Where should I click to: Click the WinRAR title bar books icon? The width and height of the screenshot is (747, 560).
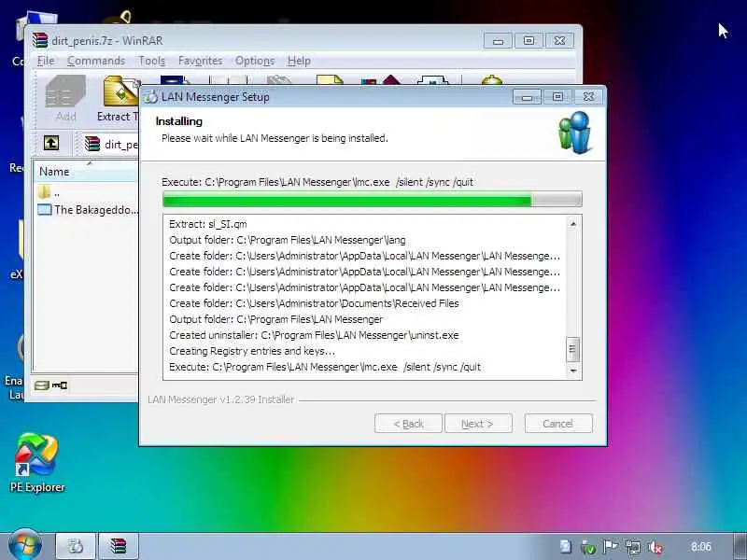coord(40,40)
